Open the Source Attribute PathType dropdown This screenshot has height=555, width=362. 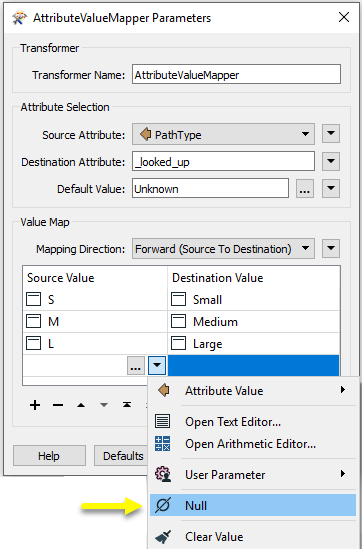point(223,134)
